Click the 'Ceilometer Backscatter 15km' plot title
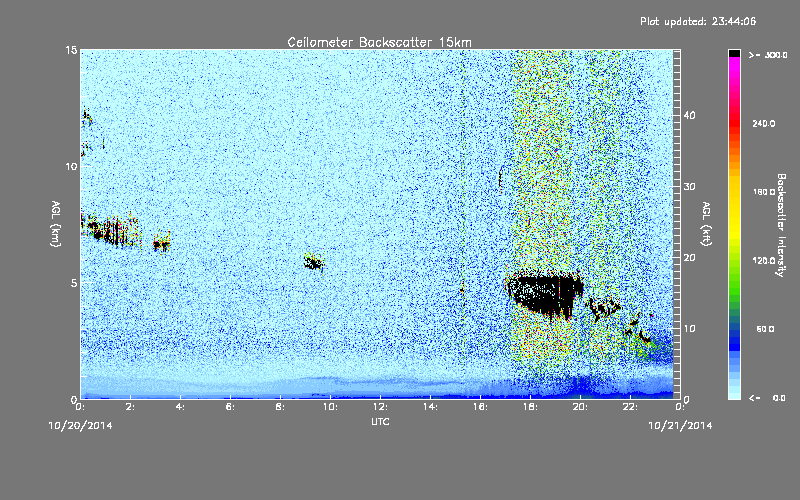This screenshot has width=800, height=500. [379, 42]
